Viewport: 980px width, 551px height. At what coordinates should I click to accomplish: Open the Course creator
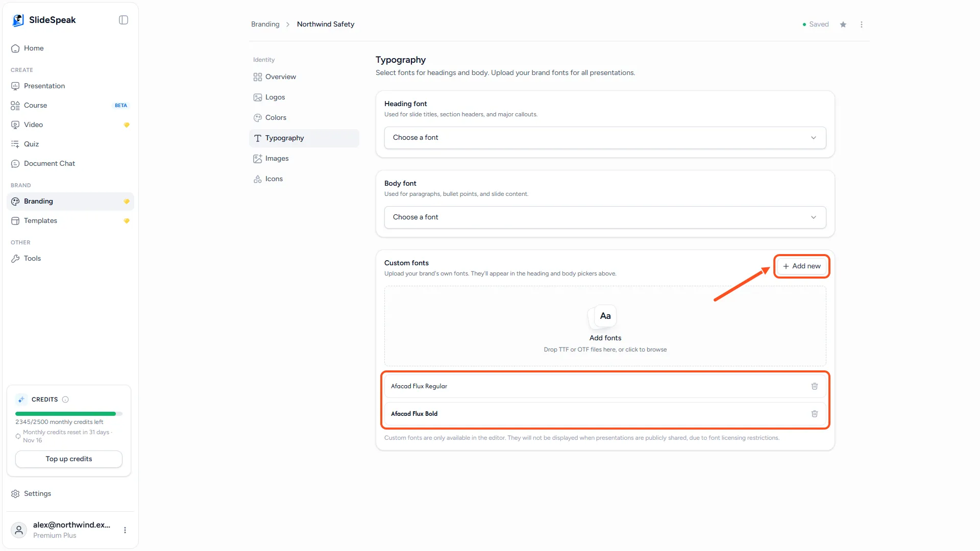(70, 105)
